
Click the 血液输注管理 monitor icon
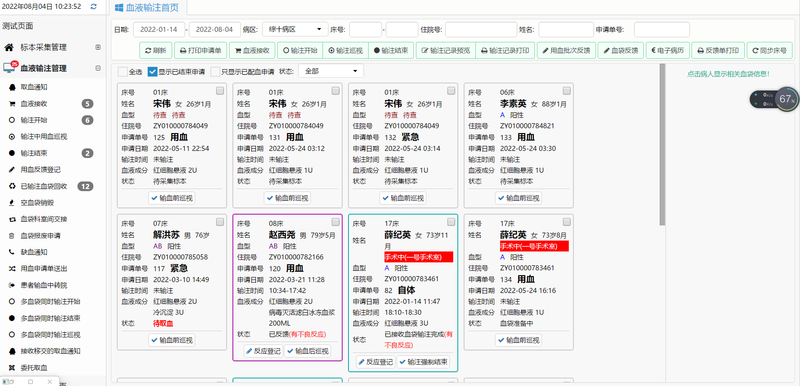click(9, 68)
